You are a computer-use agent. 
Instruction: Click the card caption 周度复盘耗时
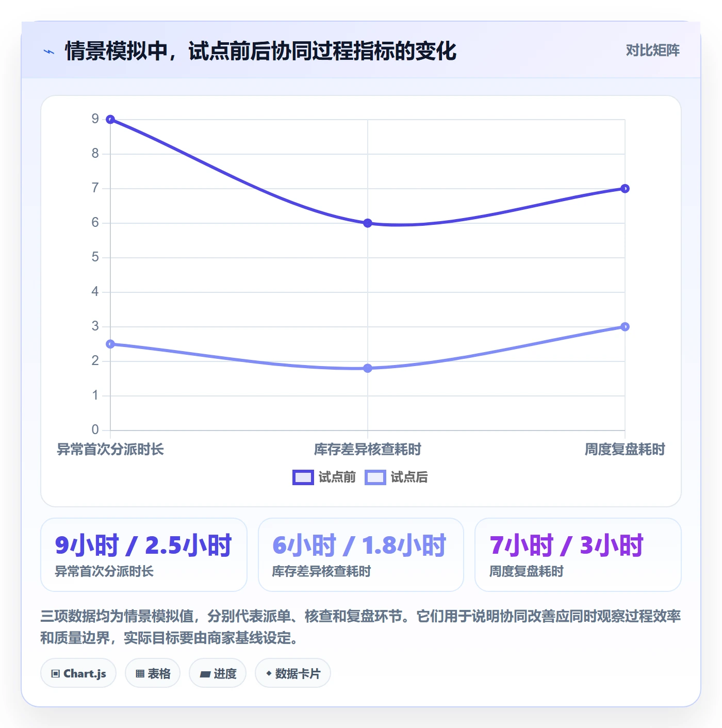click(527, 572)
